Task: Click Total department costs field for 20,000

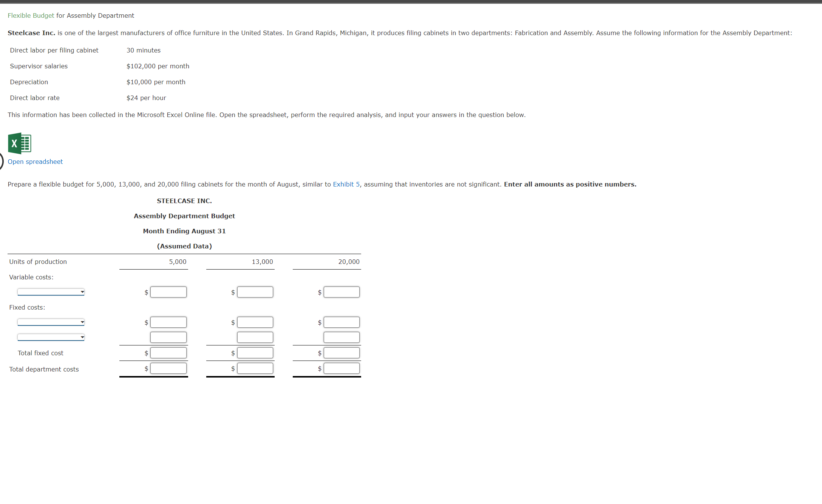Action: pos(341,368)
